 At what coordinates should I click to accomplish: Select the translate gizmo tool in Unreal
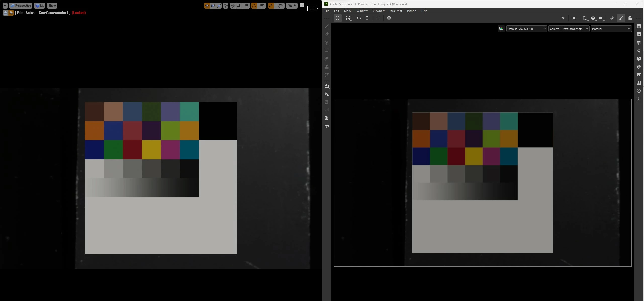207,6
